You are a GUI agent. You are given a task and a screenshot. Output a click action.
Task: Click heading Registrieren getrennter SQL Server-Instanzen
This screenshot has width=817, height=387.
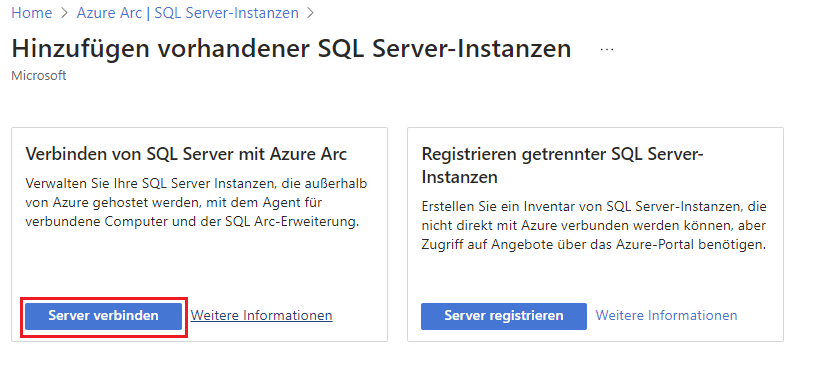coord(562,166)
